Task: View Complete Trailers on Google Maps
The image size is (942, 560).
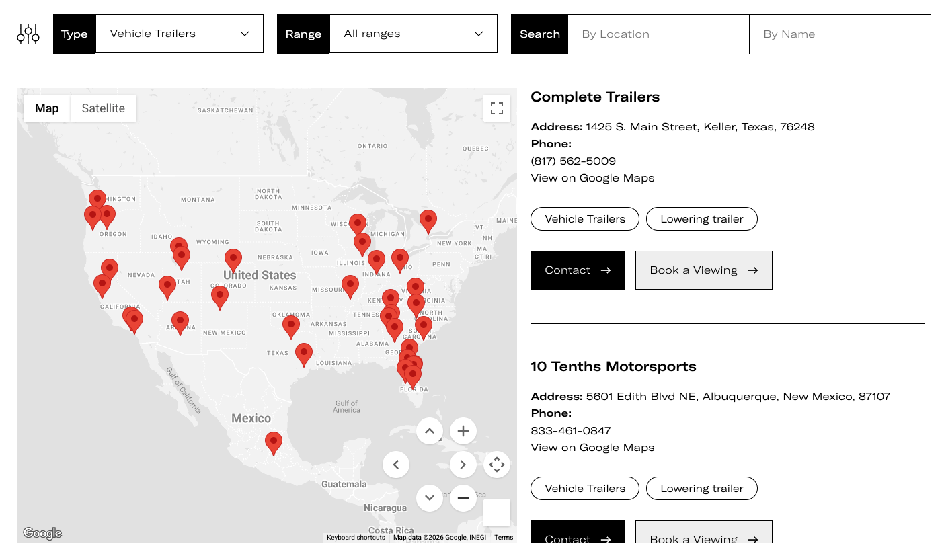Action: (x=592, y=178)
